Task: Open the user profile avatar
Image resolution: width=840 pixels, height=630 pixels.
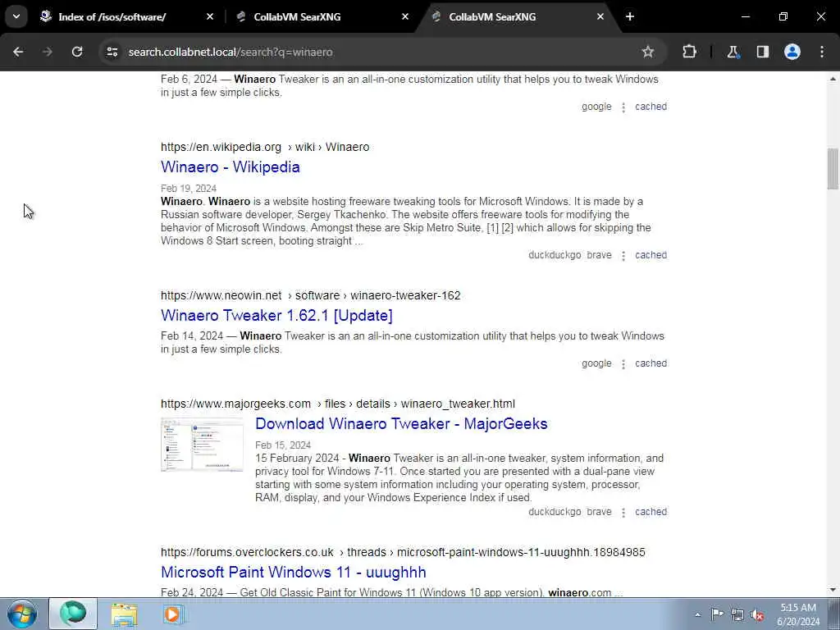Action: [792, 52]
